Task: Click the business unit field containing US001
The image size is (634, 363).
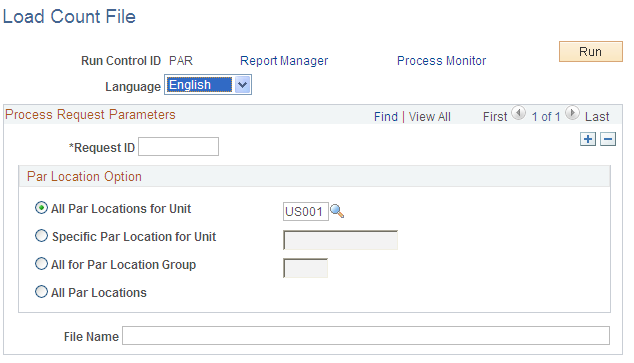Action: 306,211
